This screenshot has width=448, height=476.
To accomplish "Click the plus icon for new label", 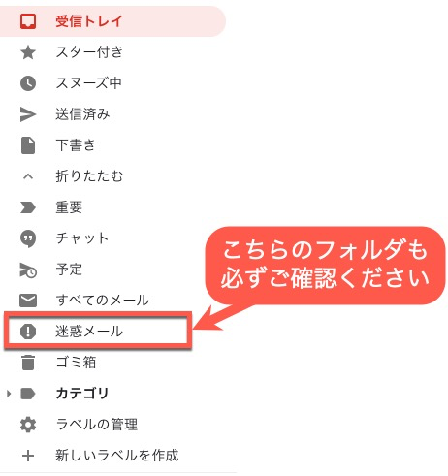I will 28,456.
